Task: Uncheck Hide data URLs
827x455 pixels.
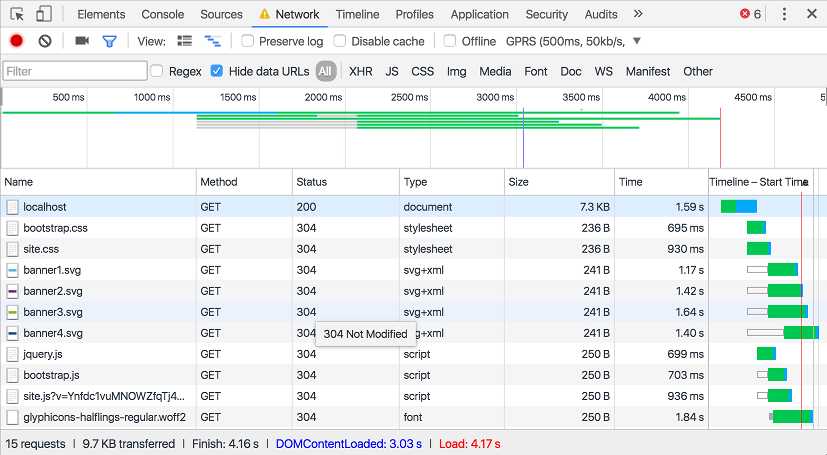Action: 216,71
